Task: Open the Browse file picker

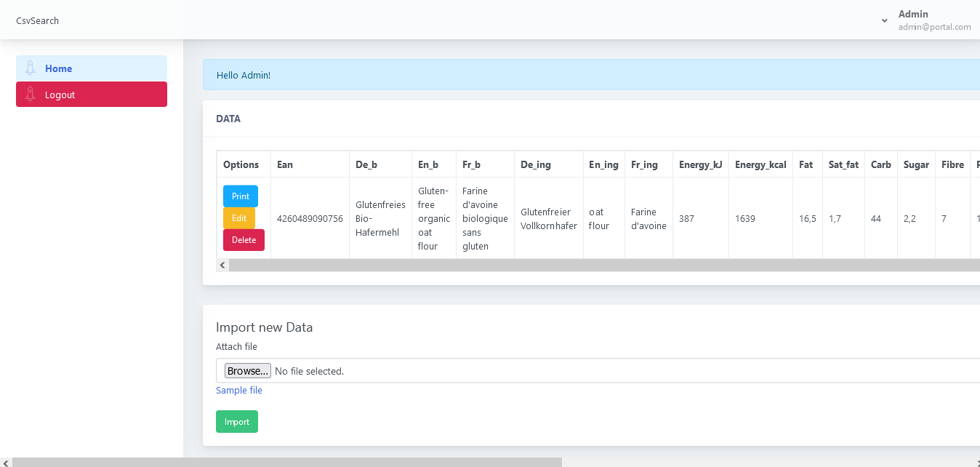Action: (247, 370)
